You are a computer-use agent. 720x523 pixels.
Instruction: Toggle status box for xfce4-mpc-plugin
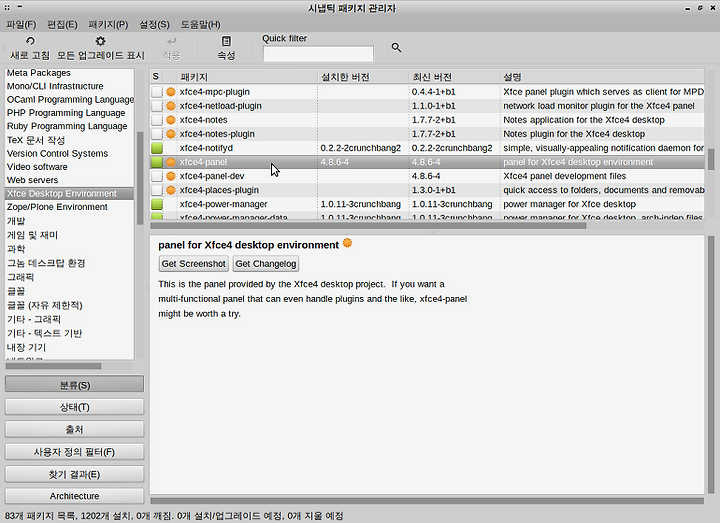[x=157, y=92]
